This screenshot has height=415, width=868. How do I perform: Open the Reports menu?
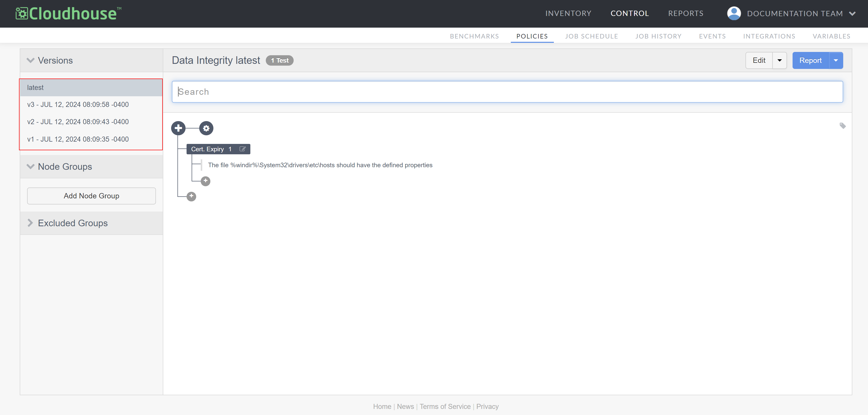[686, 13]
